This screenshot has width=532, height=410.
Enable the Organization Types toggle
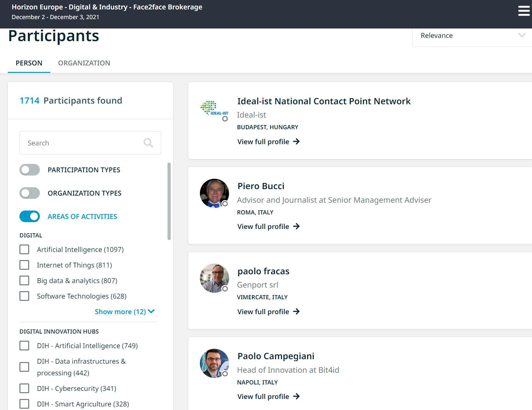tap(30, 193)
